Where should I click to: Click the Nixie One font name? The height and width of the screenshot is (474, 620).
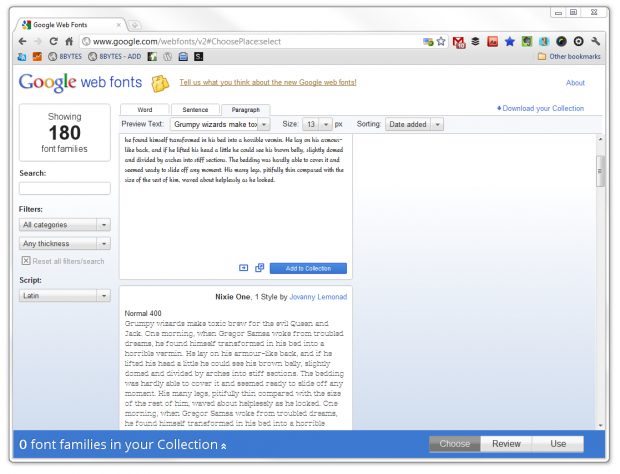click(x=232, y=297)
